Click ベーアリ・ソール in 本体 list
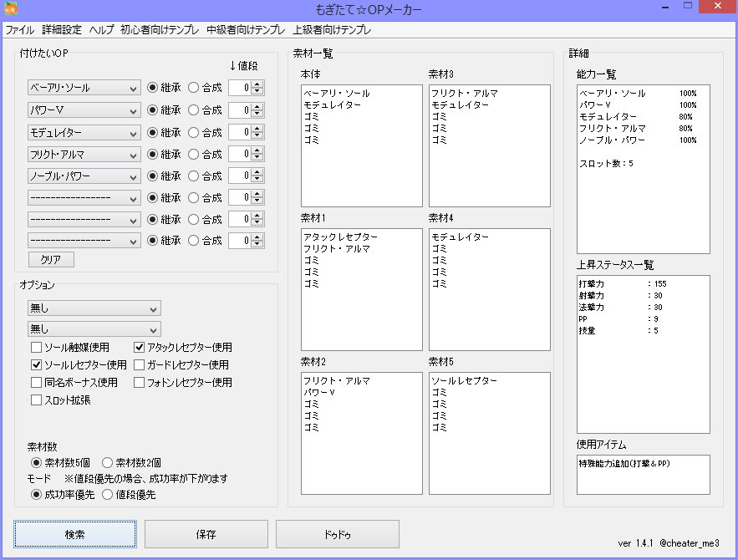The image size is (738, 560). click(337, 93)
